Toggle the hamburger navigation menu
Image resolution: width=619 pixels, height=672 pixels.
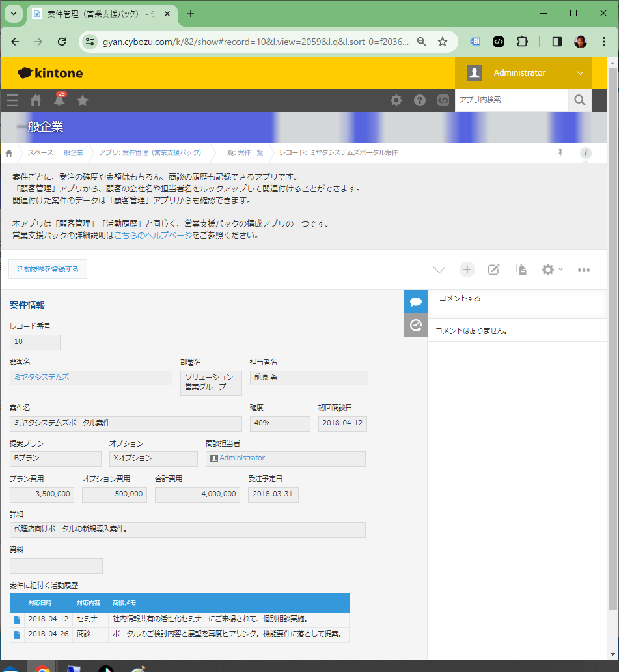(x=12, y=100)
